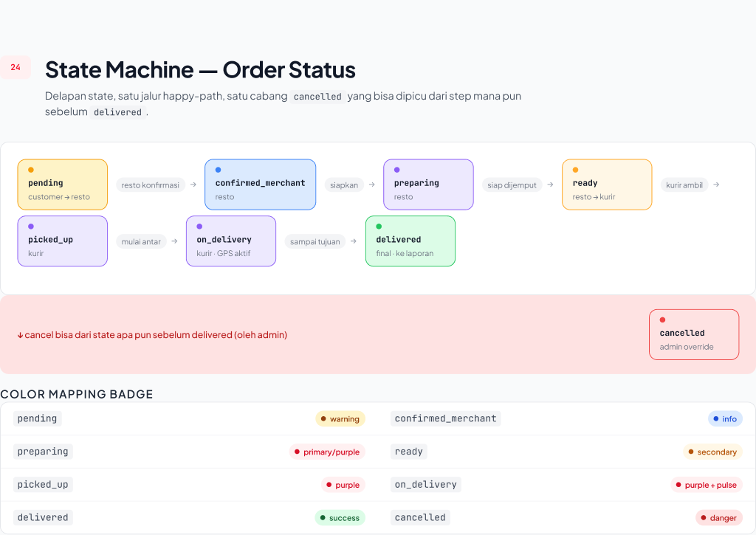Click the section number 24 badge
The image size is (756, 535).
pyautogui.click(x=16, y=67)
